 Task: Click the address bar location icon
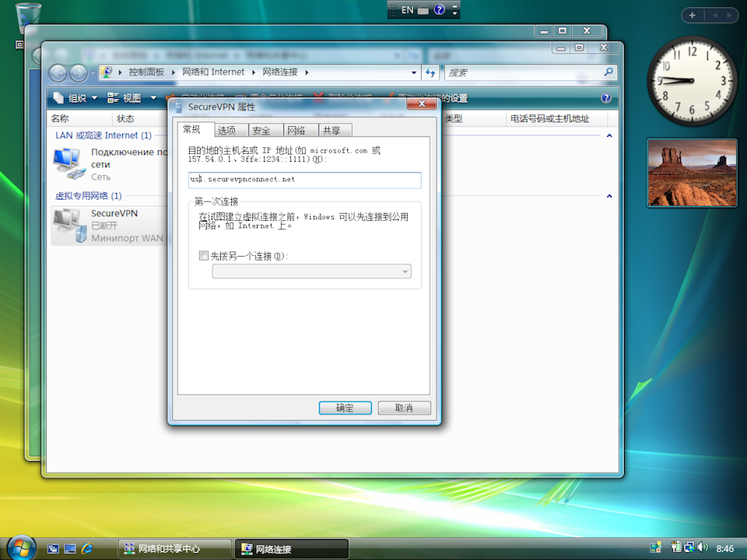(107, 72)
